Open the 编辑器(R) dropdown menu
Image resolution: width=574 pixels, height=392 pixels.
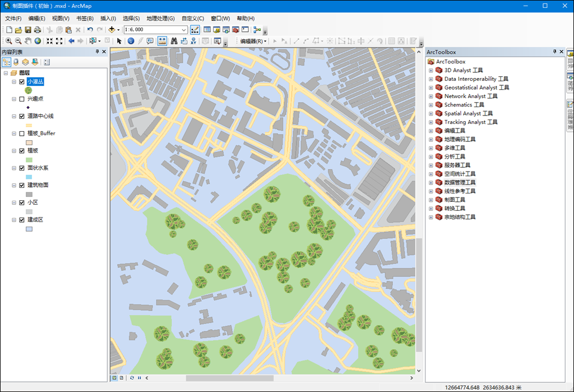(x=253, y=41)
